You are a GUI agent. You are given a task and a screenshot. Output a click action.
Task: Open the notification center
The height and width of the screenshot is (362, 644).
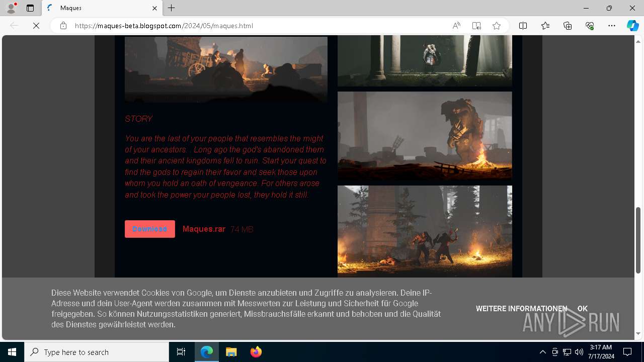click(627, 352)
